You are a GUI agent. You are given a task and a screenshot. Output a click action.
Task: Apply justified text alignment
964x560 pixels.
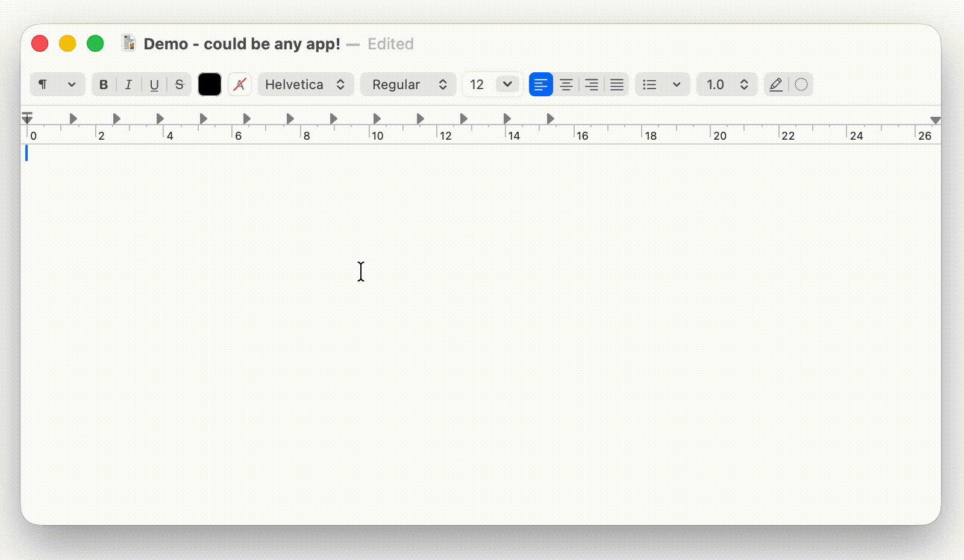(616, 84)
